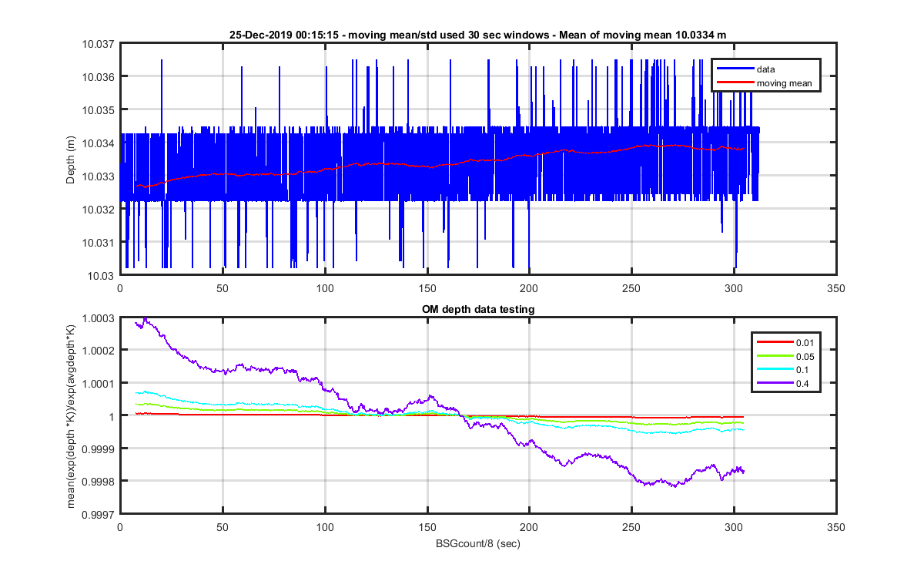Click the 10.037 tick on top plot

[98, 44]
